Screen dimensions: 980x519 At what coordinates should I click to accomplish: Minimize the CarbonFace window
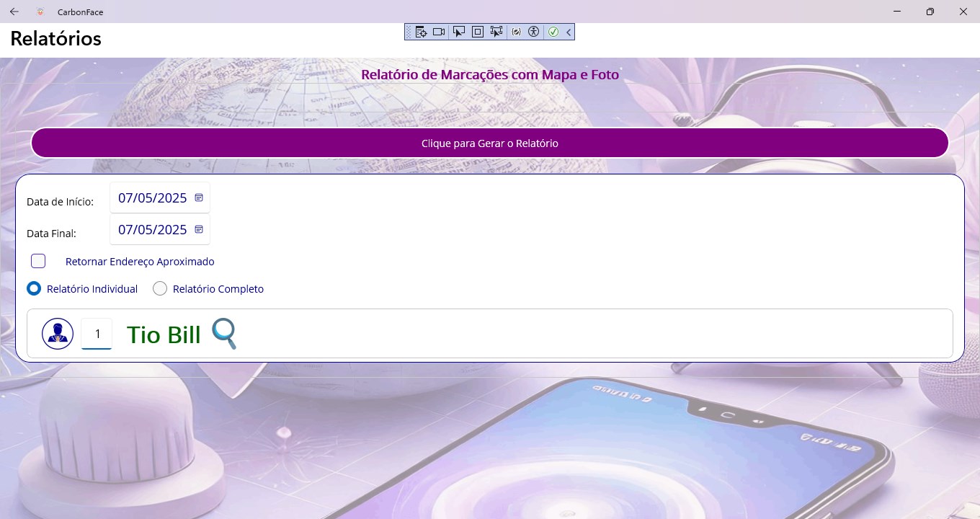click(897, 12)
